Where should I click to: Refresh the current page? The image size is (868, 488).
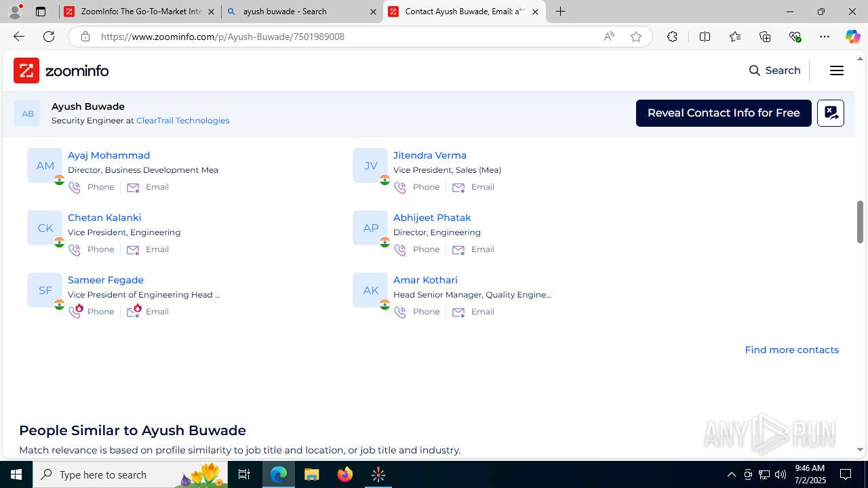49,37
